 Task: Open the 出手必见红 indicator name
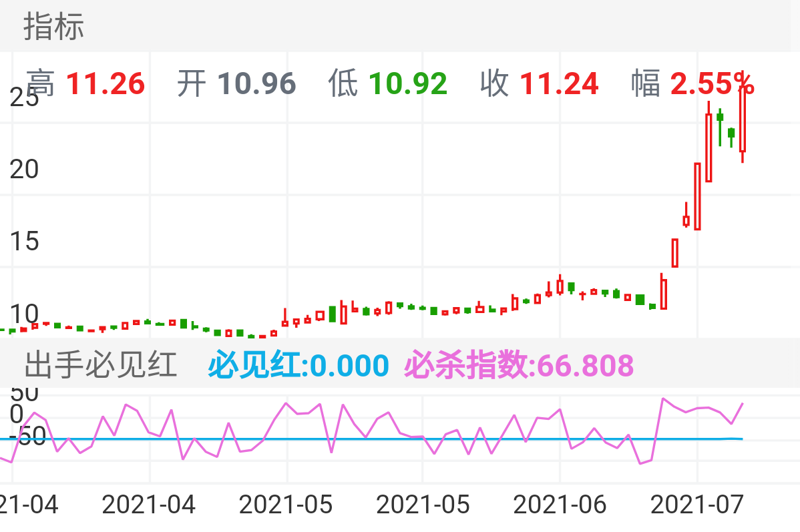coord(101,366)
